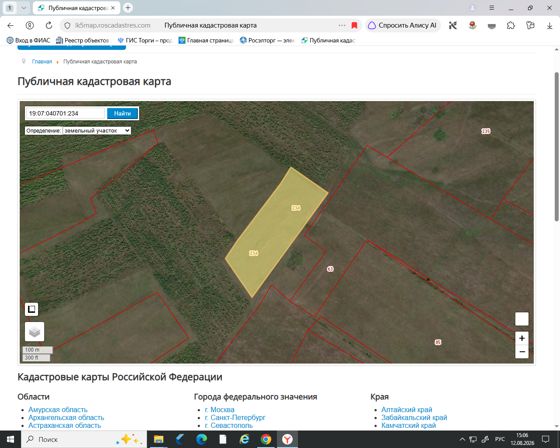
Task: Click the Найти search button
Action: [122, 113]
